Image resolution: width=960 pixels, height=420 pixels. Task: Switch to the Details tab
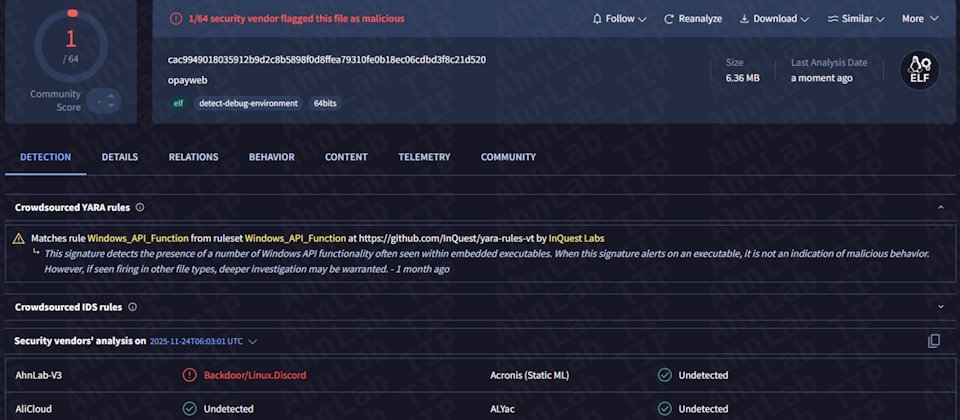pyautogui.click(x=120, y=157)
